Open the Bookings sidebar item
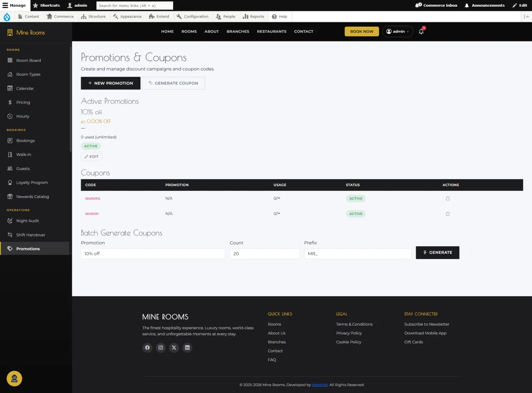The width and height of the screenshot is (532, 393). tap(35, 141)
